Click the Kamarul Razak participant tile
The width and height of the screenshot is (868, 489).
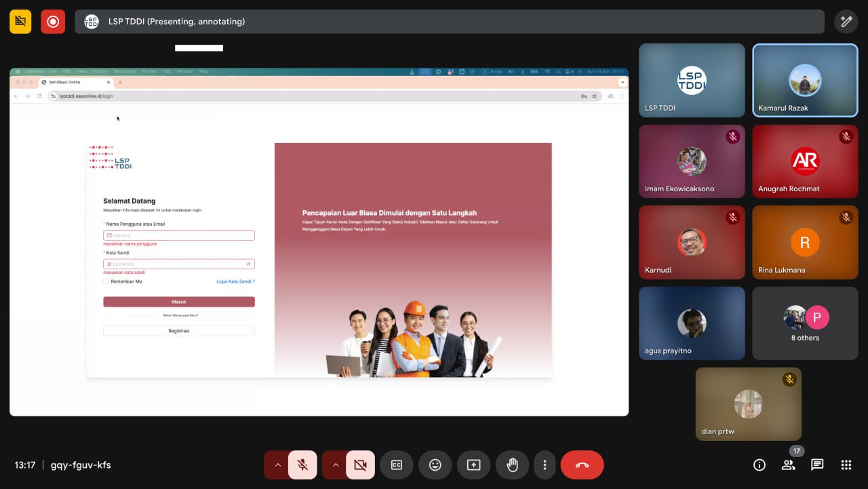point(805,81)
